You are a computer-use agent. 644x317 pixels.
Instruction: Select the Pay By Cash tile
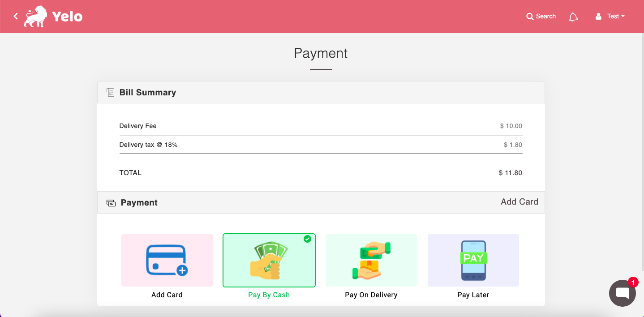pyautogui.click(x=269, y=260)
